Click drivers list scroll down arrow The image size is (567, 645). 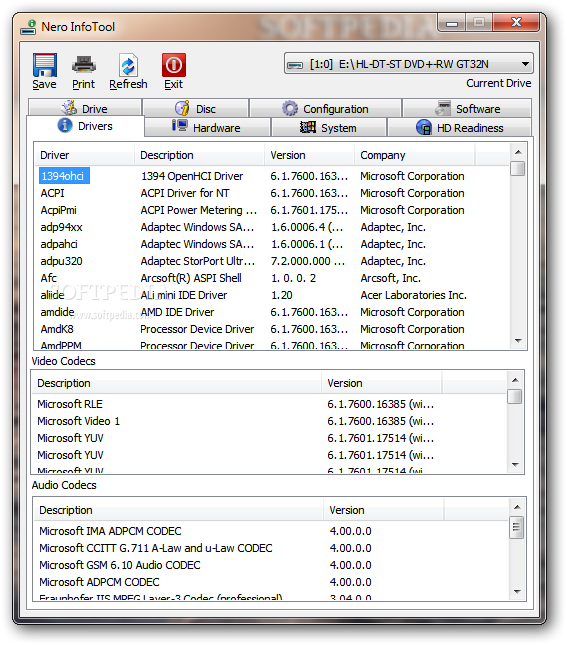click(518, 341)
